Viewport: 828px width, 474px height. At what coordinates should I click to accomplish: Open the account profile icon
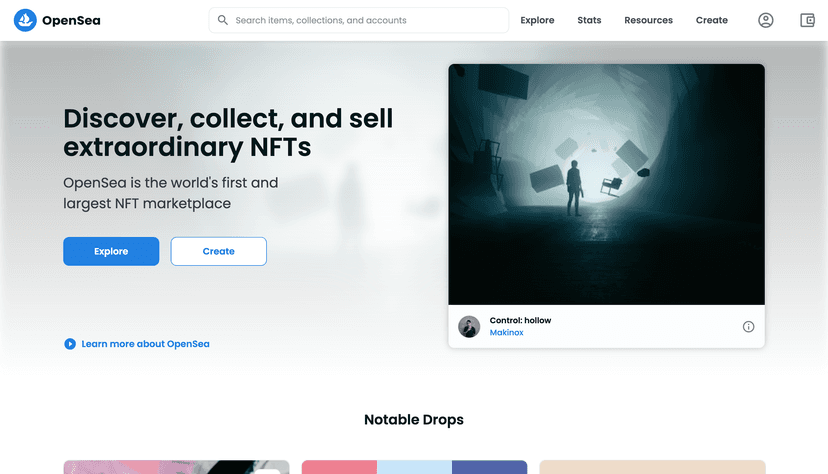(766, 20)
